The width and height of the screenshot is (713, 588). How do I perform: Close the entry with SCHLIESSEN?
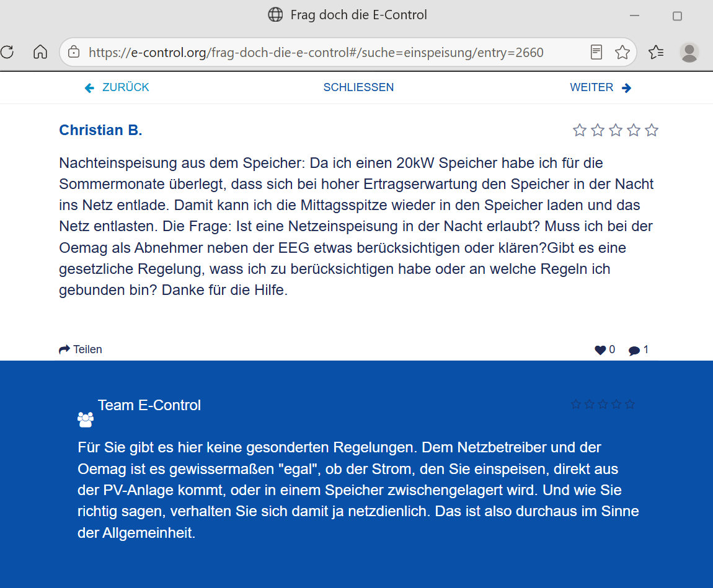358,87
